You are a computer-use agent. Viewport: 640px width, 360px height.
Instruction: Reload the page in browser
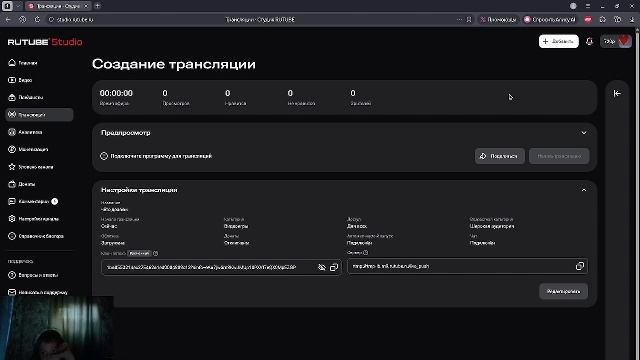pos(37,19)
